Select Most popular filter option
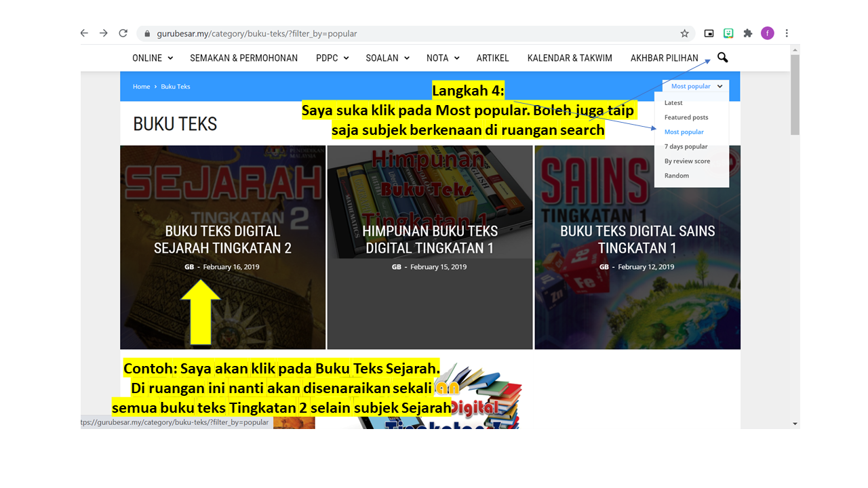Screen dimensions: 868x488 684,132
